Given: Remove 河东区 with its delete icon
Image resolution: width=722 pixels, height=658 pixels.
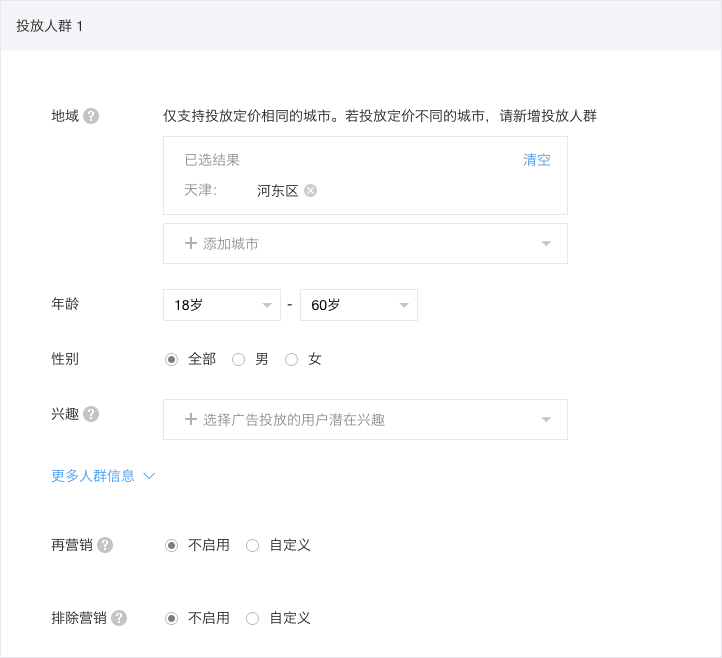Looking at the screenshot, I should tap(311, 190).
